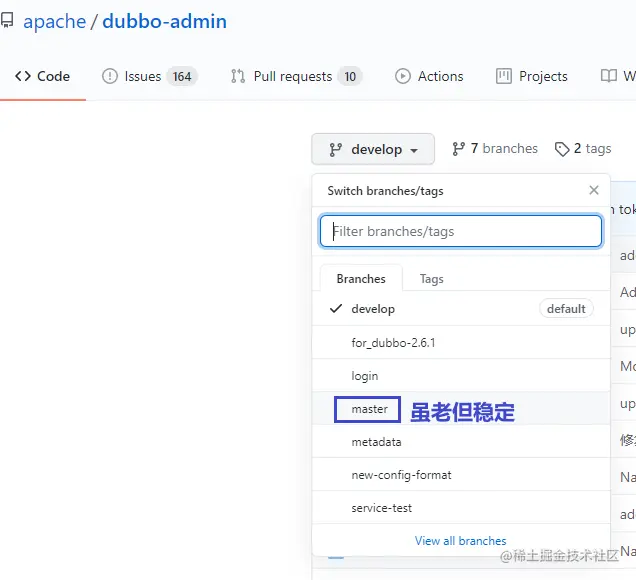Viewport: 636px width, 580px height.
Task: Open the apache organization link
Action: (x=54, y=21)
